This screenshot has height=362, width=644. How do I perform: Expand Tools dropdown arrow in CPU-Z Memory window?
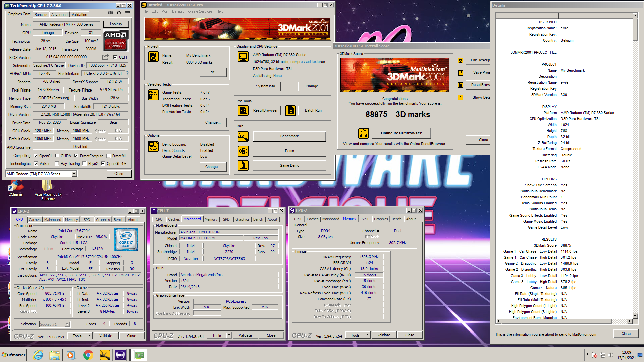click(x=367, y=335)
